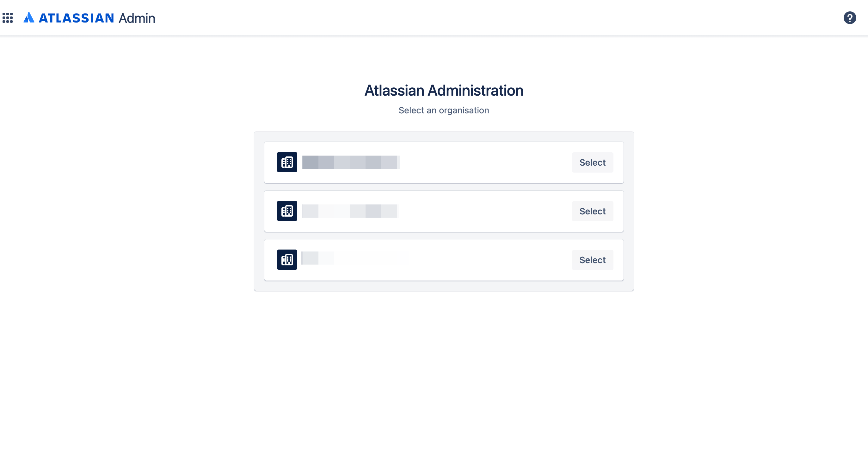
Task: Click the organisation icon for third entry
Action: (x=287, y=259)
